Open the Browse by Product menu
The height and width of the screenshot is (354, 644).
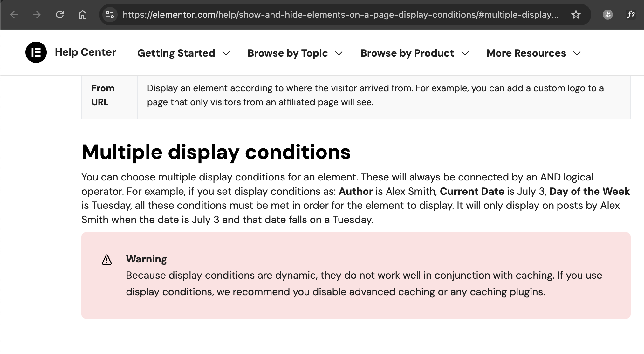click(407, 53)
